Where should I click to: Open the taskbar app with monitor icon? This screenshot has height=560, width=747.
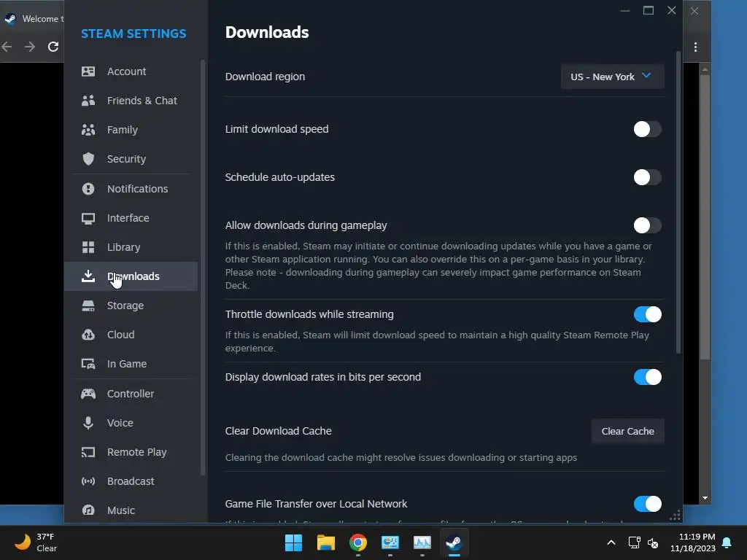pyautogui.click(x=390, y=542)
